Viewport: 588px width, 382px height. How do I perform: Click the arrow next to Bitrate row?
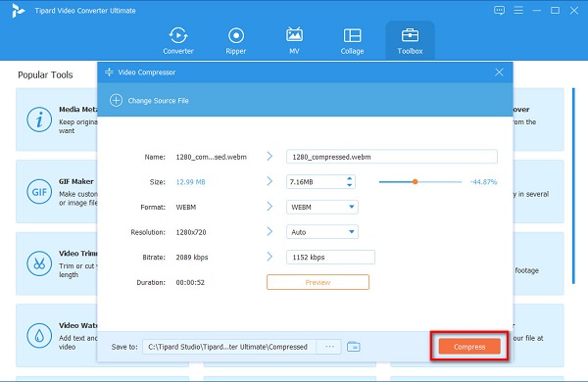tap(269, 257)
